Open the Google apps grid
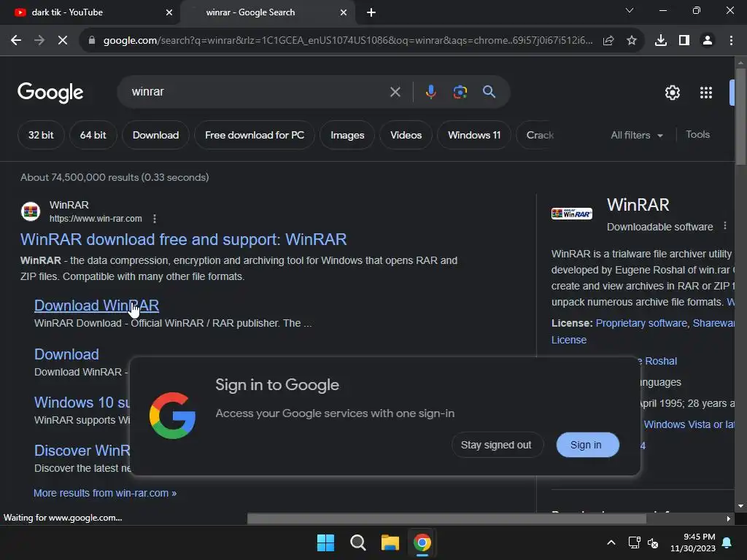Image resolution: width=747 pixels, height=560 pixels. [706, 93]
